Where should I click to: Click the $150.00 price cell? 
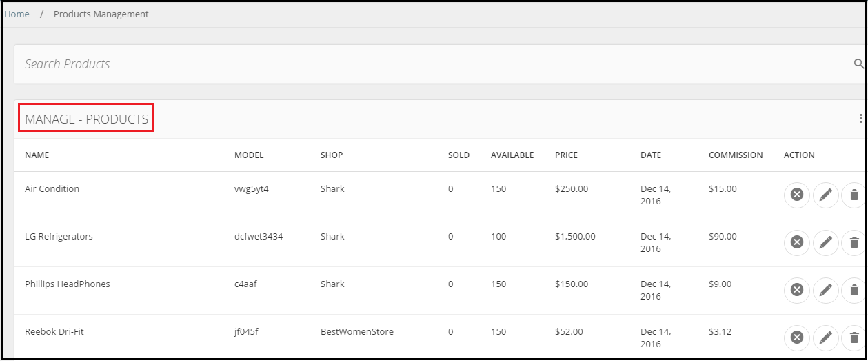(x=572, y=284)
